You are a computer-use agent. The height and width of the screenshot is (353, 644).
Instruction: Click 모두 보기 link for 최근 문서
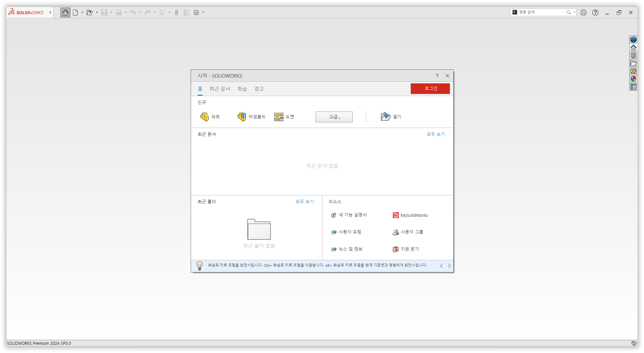(x=436, y=134)
